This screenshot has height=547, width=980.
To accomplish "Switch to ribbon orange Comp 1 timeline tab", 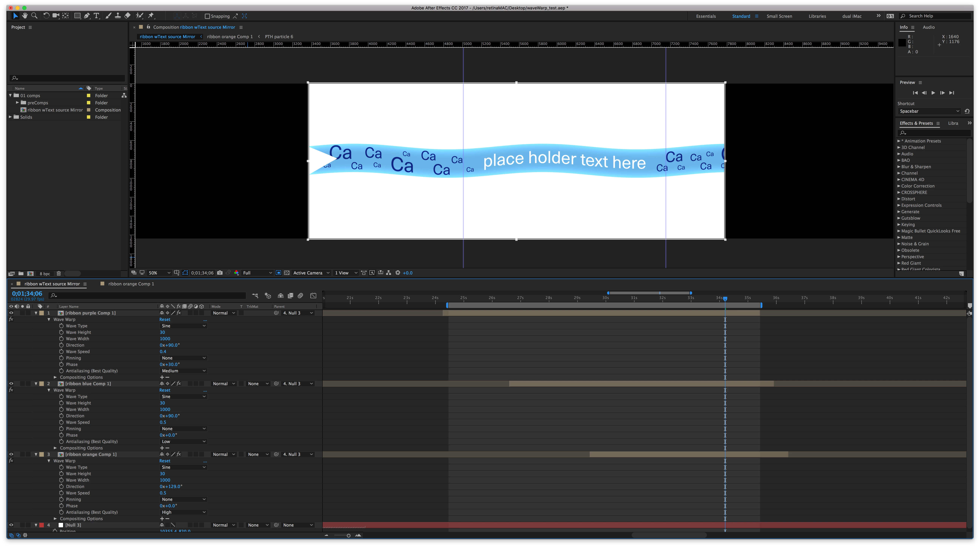I will pos(131,284).
